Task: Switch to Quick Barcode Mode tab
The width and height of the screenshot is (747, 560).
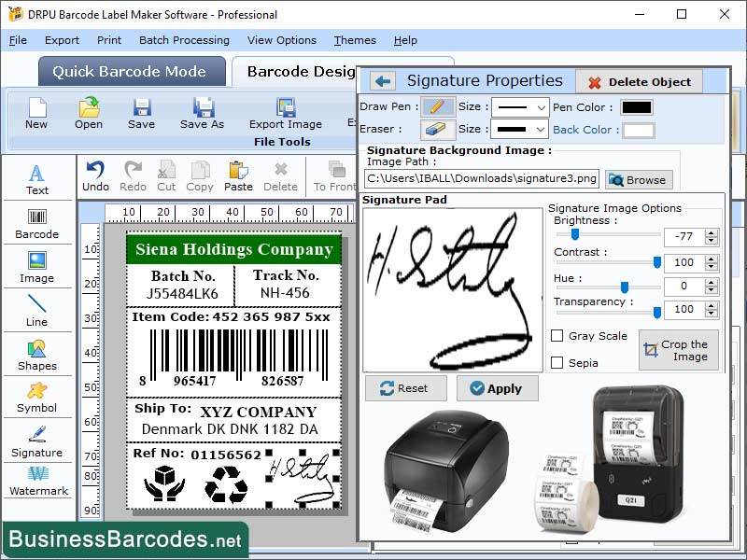Action: [132, 72]
